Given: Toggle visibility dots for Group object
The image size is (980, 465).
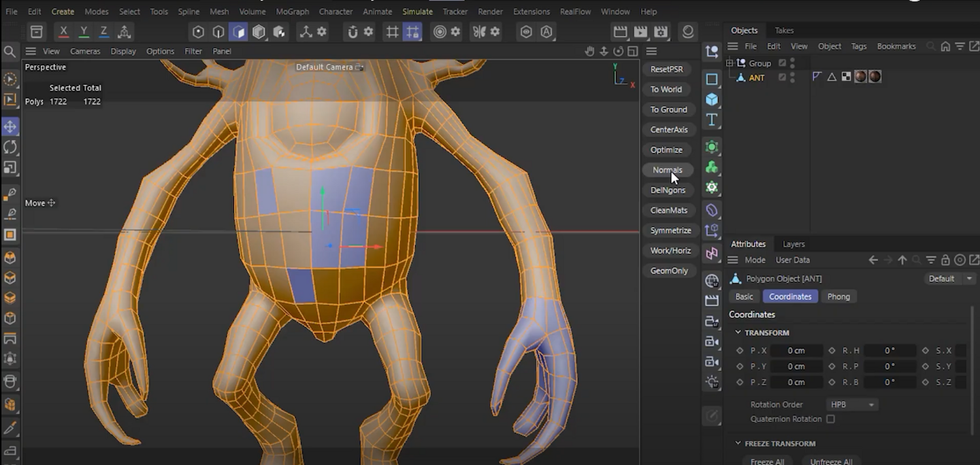Looking at the screenshot, I should [792, 63].
